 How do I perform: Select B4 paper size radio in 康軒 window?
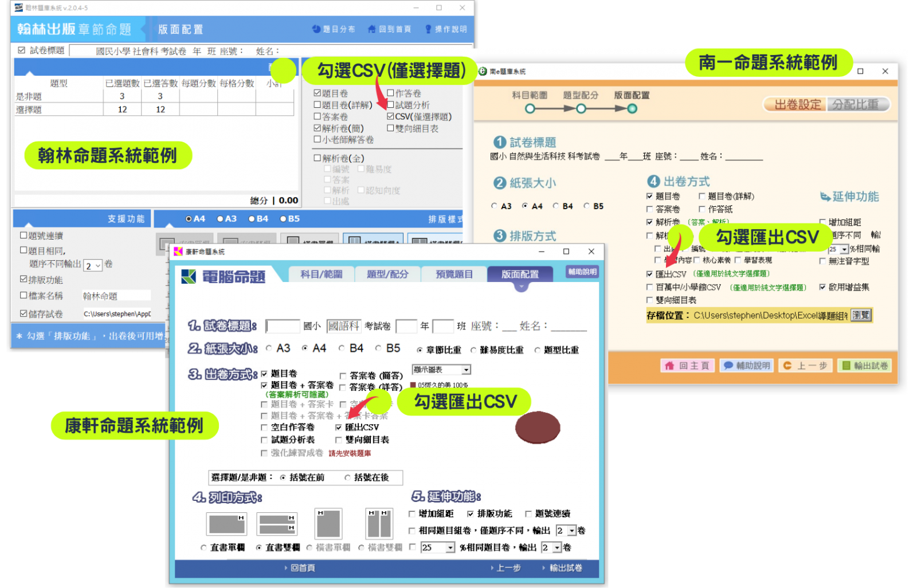coord(342,348)
